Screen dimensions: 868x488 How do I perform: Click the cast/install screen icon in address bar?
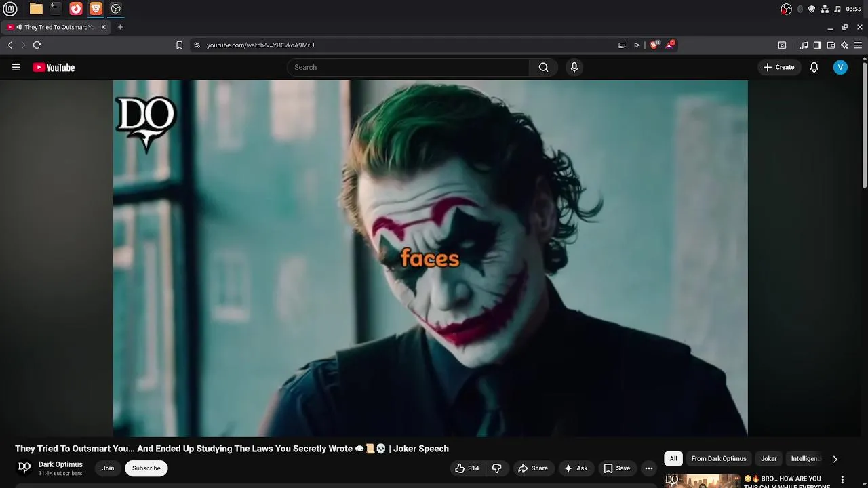click(x=622, y=45)
